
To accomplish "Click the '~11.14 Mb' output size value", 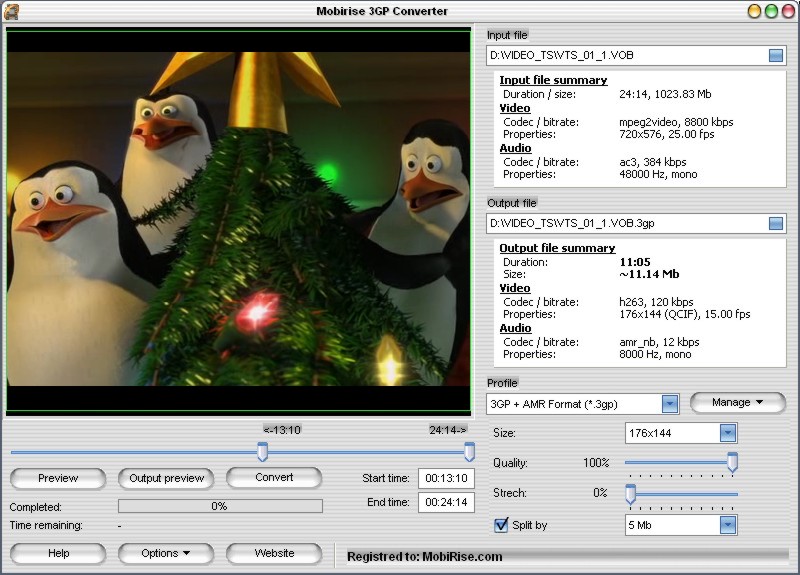I will coord(649,274).
